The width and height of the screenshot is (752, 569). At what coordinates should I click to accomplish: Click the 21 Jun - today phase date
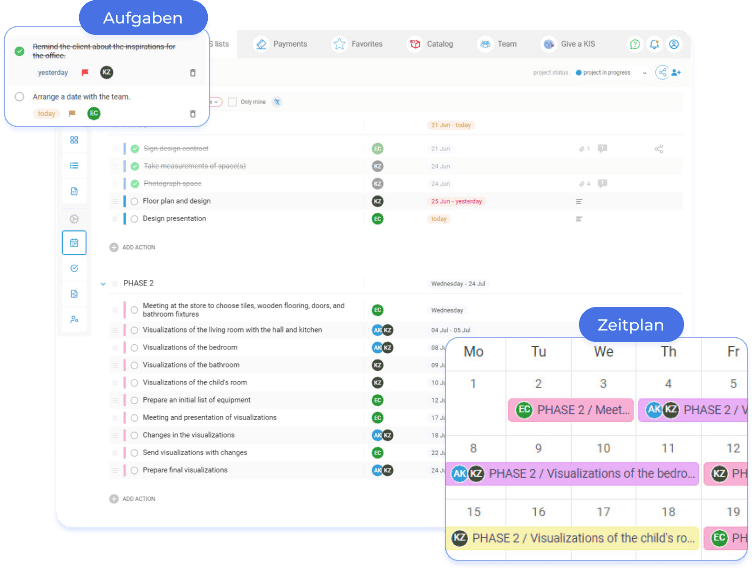(x=451, y=125)
